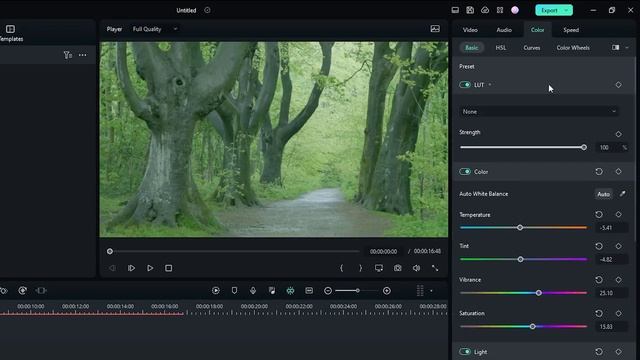
Task: Expand the small arrow next to LUT label
Action: click(490, 85)
